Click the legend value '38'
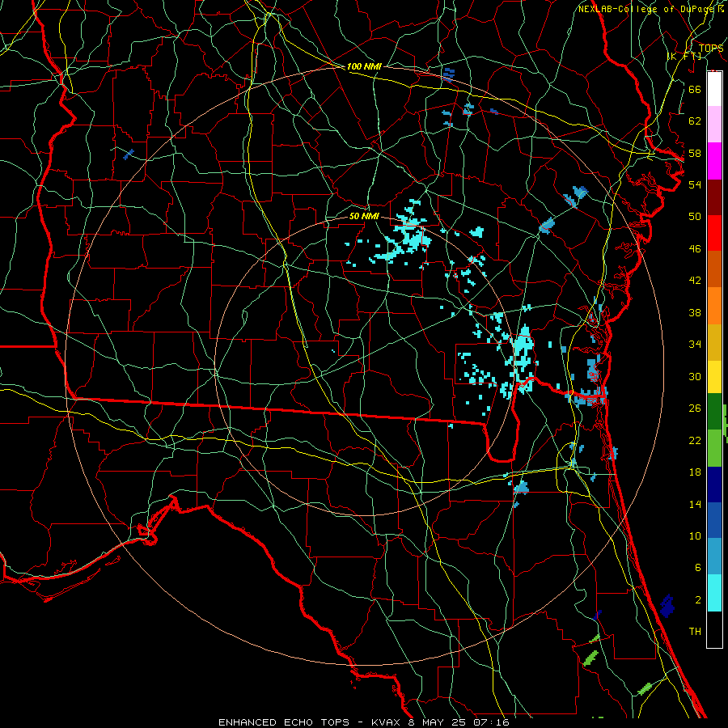Viewport: 728px width, 728px height. [x=695, y=312]
